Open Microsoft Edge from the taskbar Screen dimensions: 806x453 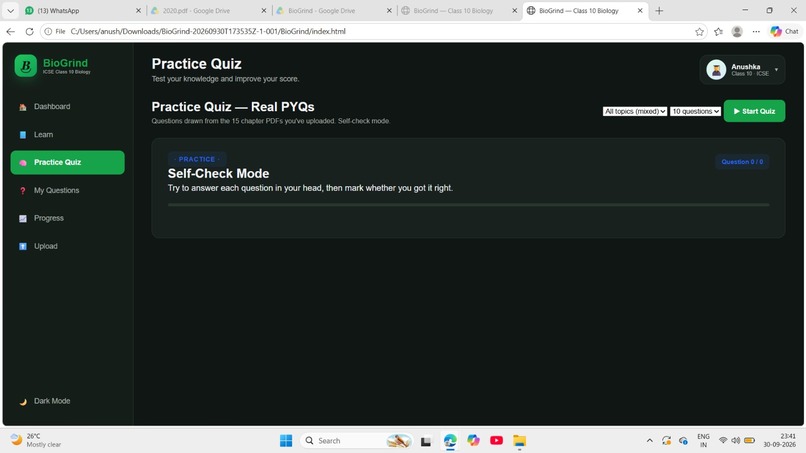(450, 441)
